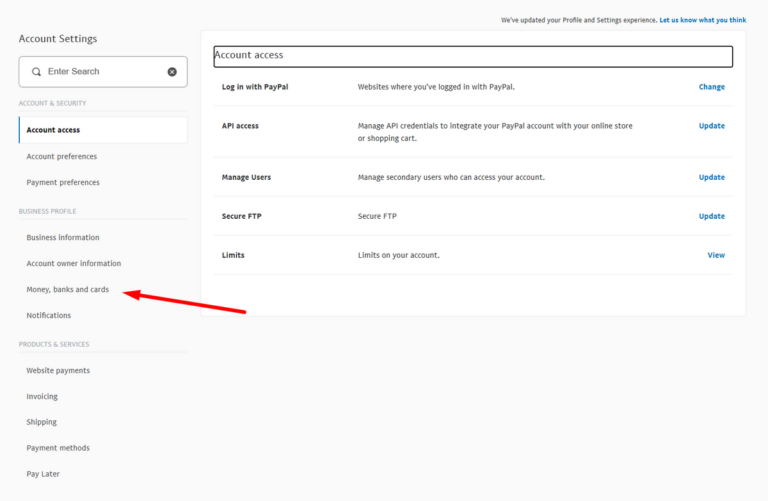This screenshot has height=501, width=768.
Task: Click the Secure FTP bold row label
Action: [241, 216]
